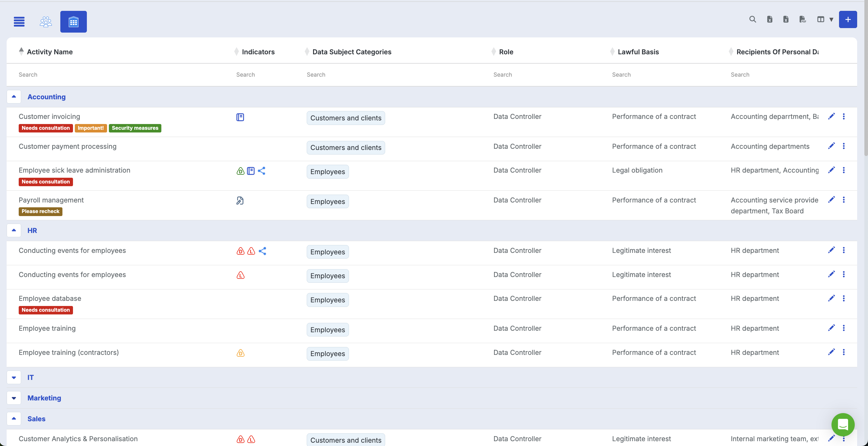Select the active department building view icon
The width and height of the screenshot is (868, 446).
point(74,21)
